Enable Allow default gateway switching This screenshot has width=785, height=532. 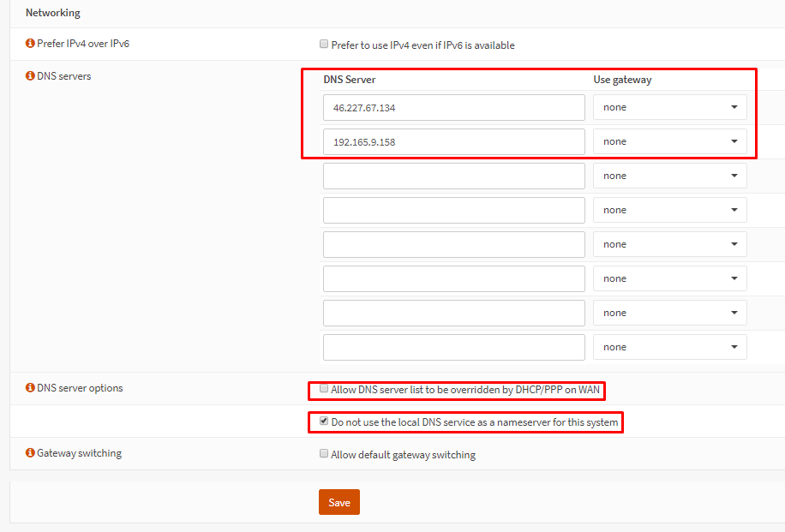(323, 453)
